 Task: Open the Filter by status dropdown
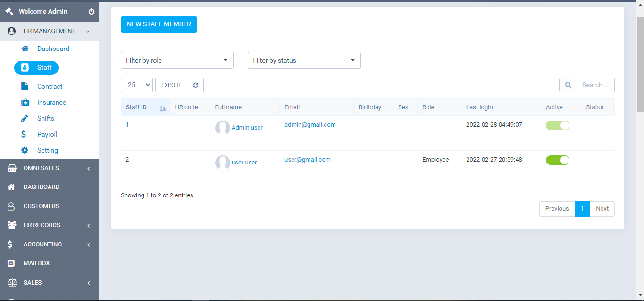pyautogui.click(x=304, y=60)
